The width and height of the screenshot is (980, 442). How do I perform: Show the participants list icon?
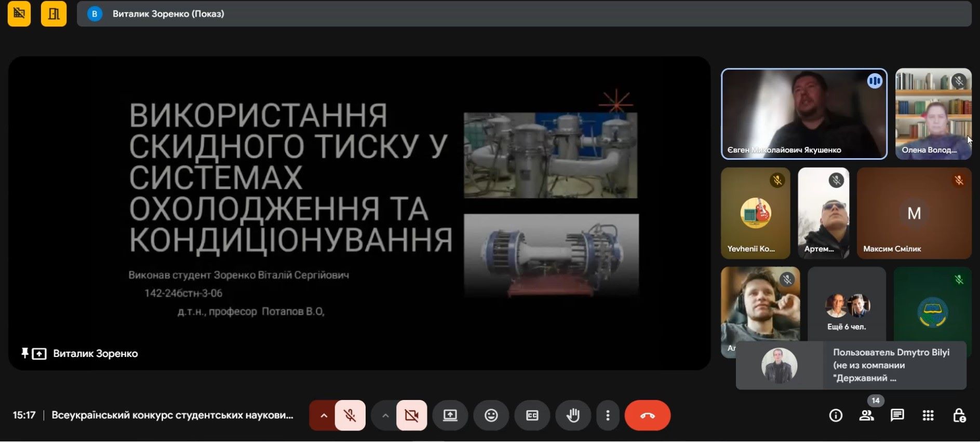(866, 416)
